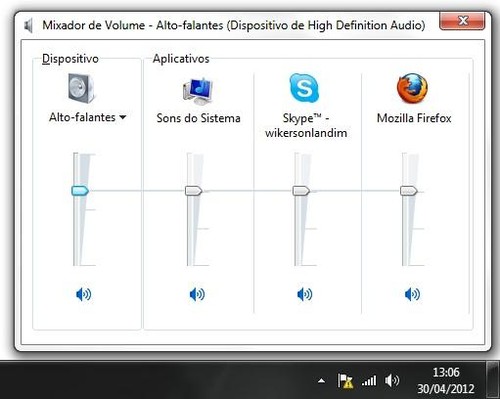Click the Mozilla Firefox label

pyautogui.click(x=414, y=118)
